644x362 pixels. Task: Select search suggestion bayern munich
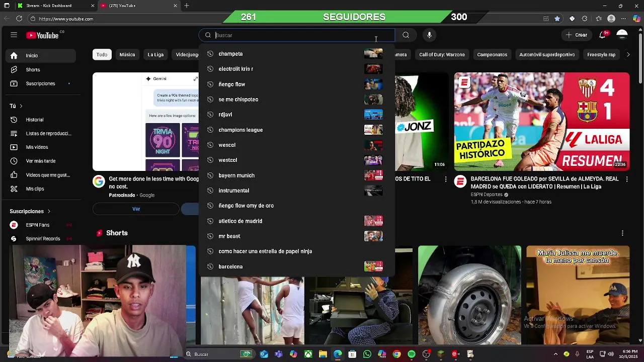(x=297, y=175)
